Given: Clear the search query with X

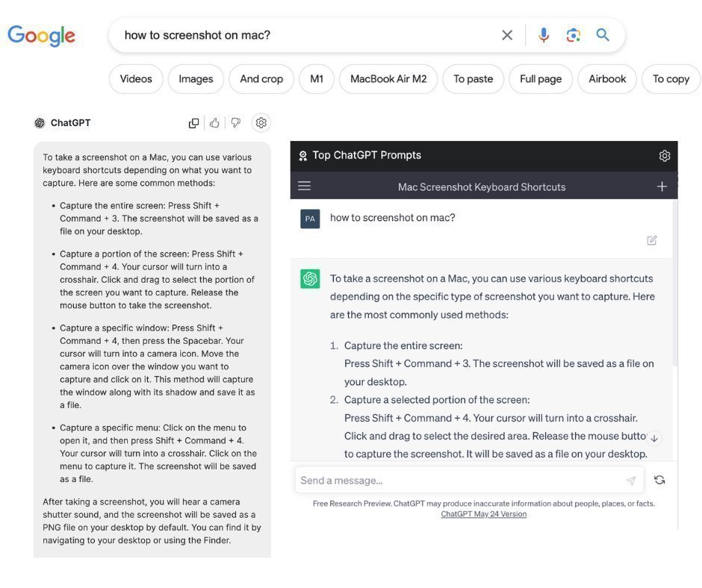Looking at the screenshot, I should tap(507, 35).
